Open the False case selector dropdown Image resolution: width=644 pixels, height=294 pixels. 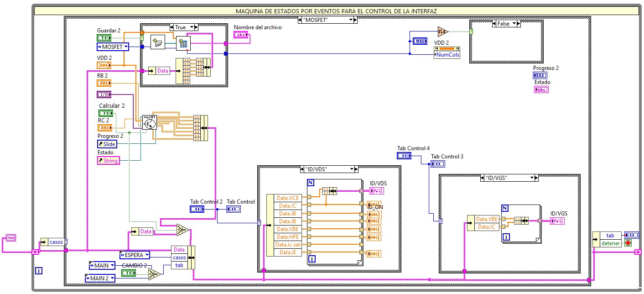(x=514, y=24)
